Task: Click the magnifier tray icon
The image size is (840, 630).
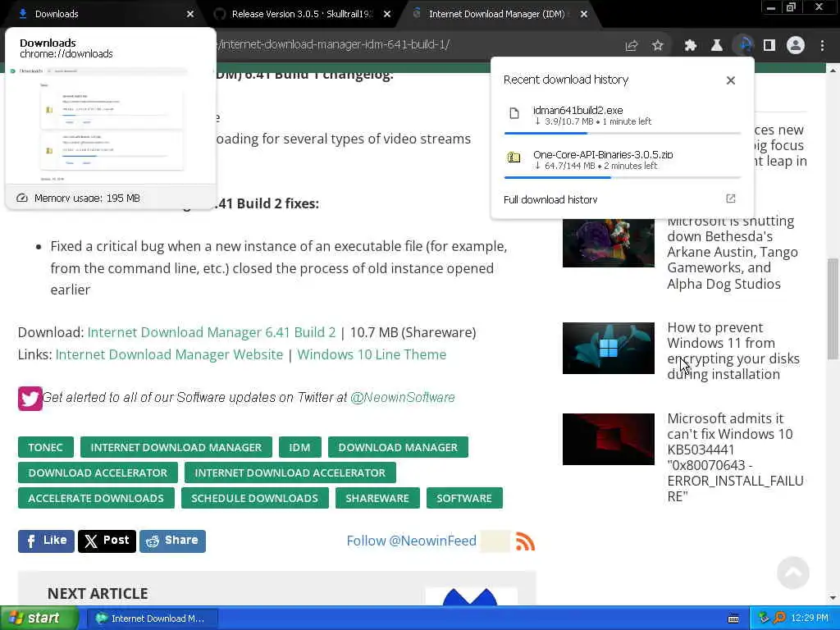Action: (779, 619)
